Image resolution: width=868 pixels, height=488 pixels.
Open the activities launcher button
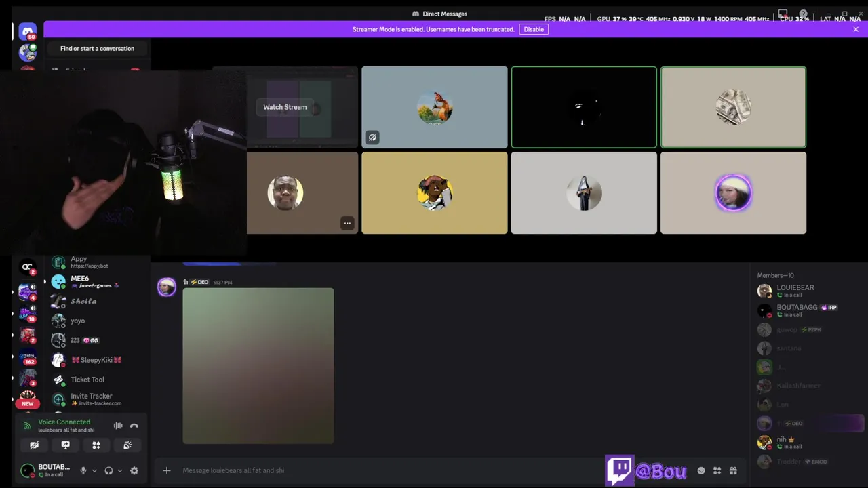point(96,445)
